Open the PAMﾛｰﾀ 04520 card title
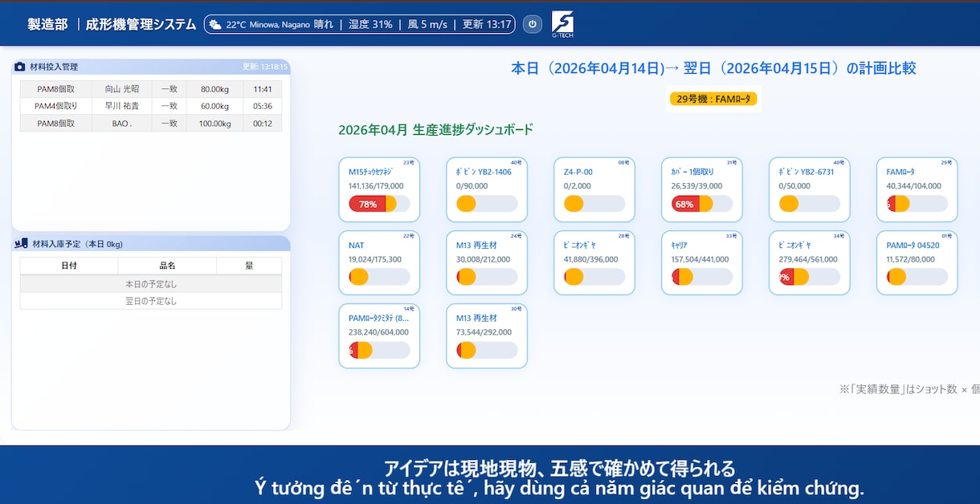The height and width of the screenshot is (504, 980). [x=913, y=246]
